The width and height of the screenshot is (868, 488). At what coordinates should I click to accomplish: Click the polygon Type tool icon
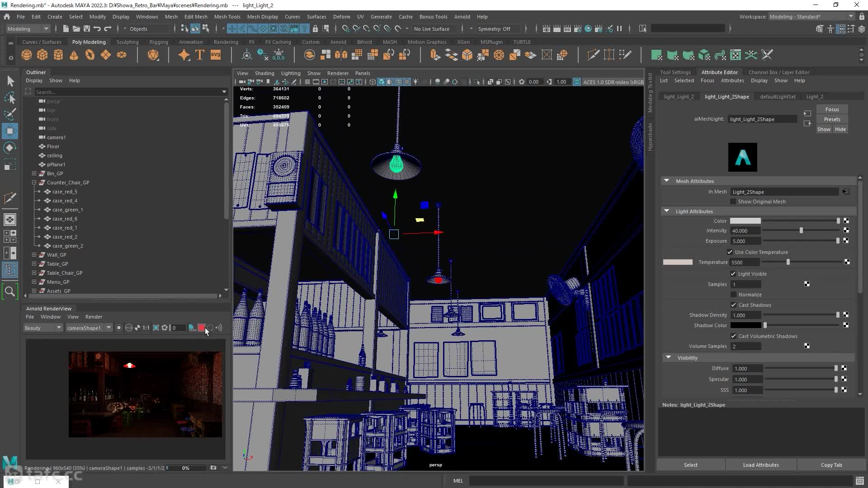[x=199, y=55]
